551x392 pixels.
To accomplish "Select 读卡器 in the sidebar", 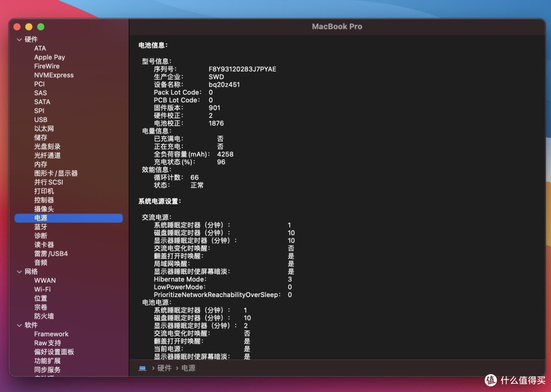I will 44,244.
